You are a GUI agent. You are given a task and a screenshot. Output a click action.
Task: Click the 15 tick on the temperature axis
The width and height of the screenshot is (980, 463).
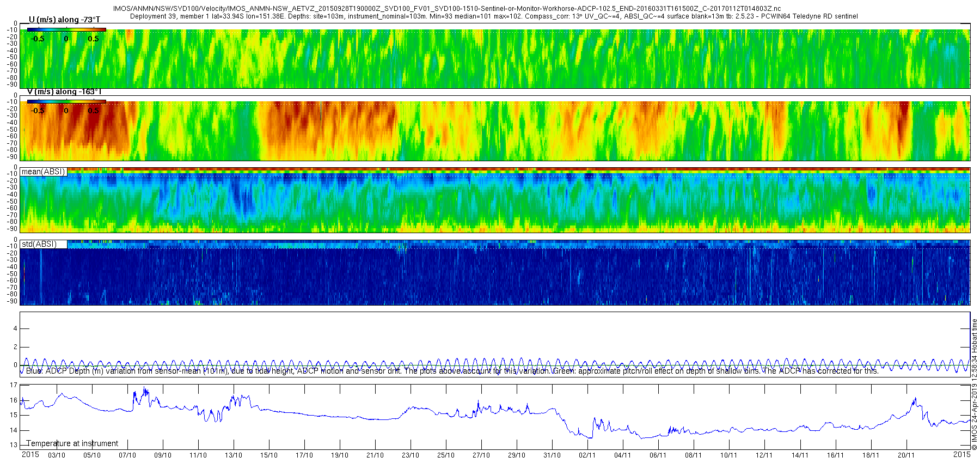[14, 415]
